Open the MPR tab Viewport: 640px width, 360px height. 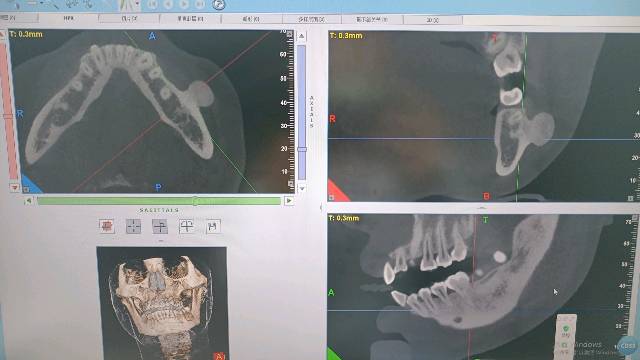coord(69,18)
